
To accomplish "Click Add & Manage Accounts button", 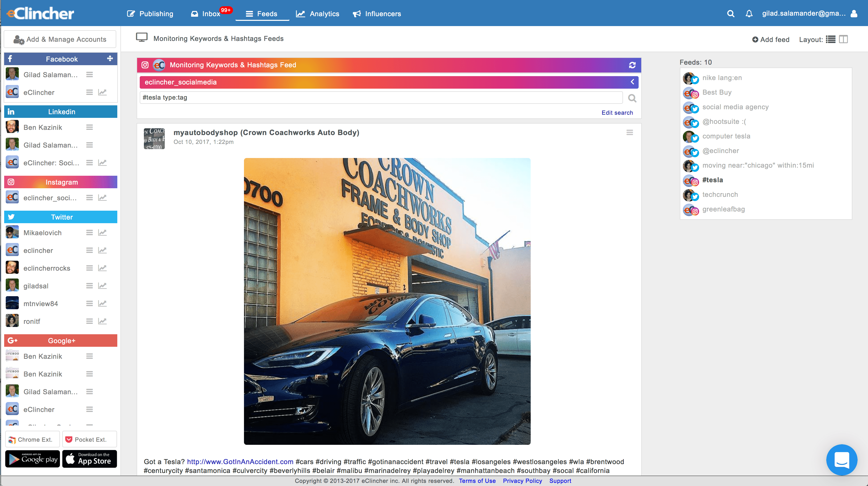I will pyautogui.click(x=60, y=39).
